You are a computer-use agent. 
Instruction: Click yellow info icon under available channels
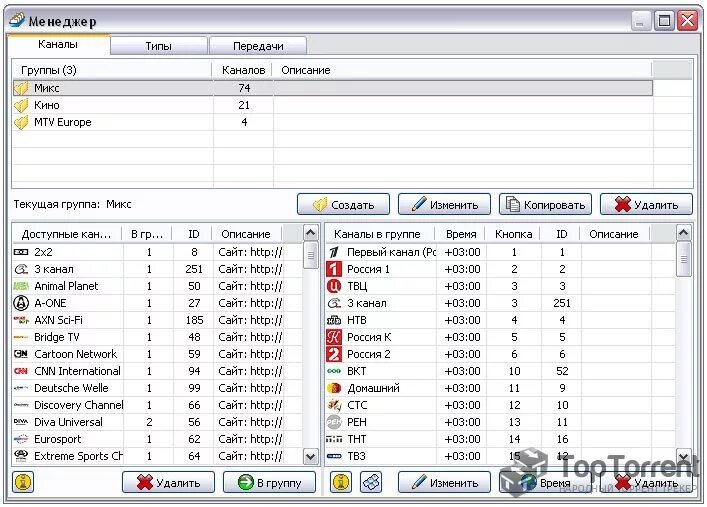(23, 482)
